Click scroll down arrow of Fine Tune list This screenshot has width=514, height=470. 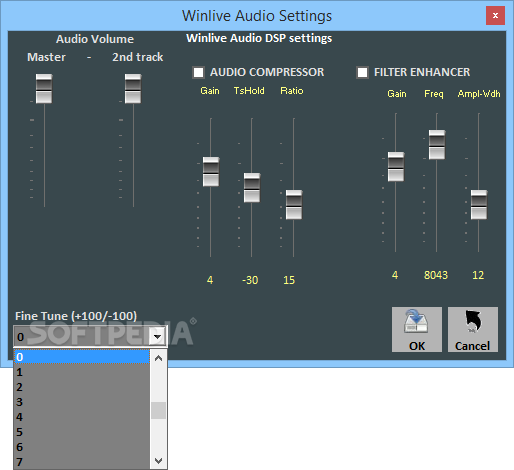[x=158, y=461]
